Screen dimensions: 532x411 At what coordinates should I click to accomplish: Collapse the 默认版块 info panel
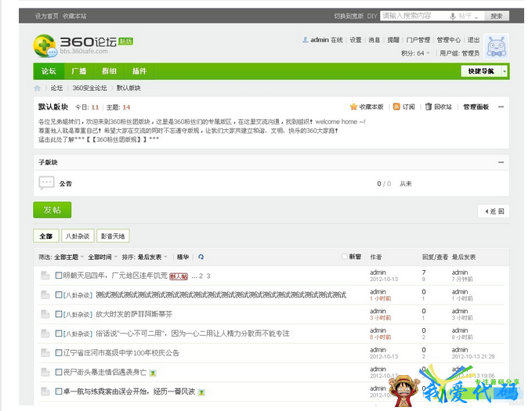(501, 106)
